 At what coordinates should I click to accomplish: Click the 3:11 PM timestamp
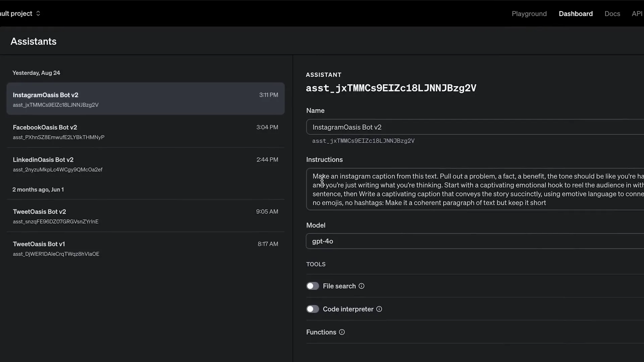tap(268, 95)
